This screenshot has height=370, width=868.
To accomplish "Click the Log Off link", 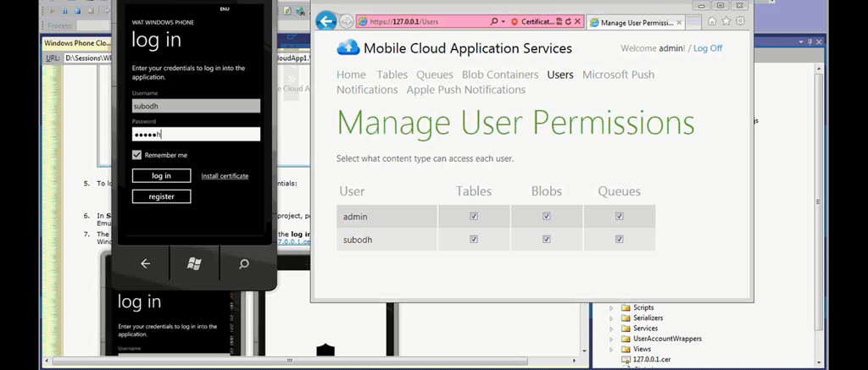I will pyautogui.click(x=708, y=48).
